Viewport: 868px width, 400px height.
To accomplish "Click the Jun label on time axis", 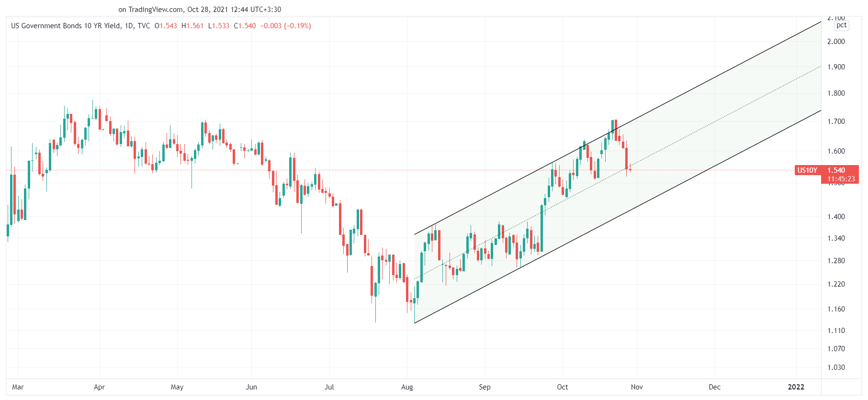I will click(x=251, y=387).
